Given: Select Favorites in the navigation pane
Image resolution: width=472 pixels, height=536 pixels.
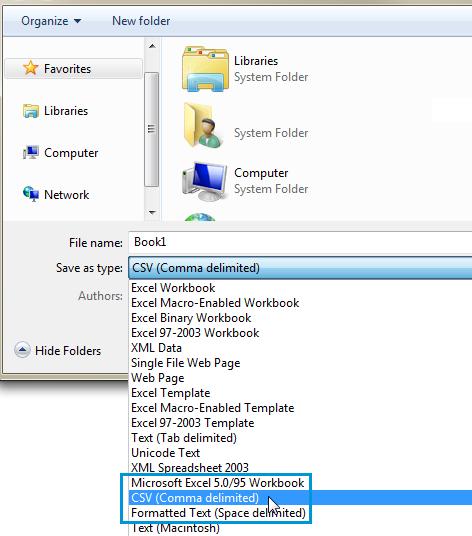Looking at the screenshot, I should tap(73, 69).
